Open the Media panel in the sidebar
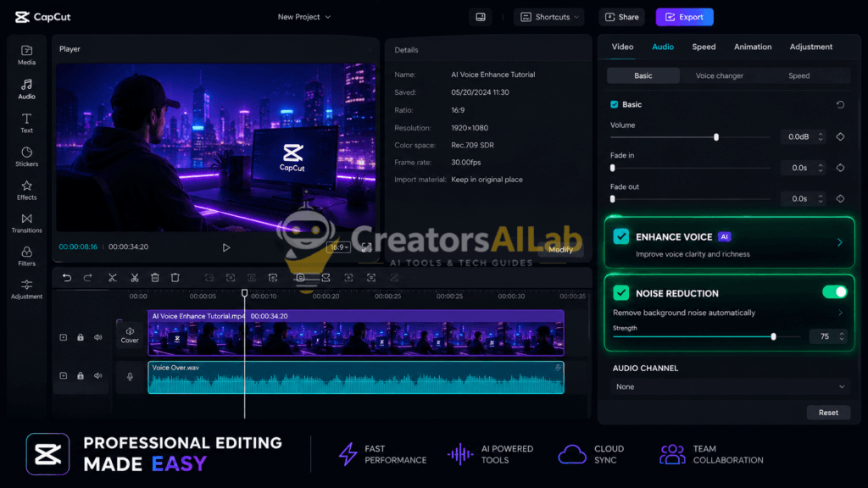The width and height of the screenshot is (868, 488). (26, 55)
